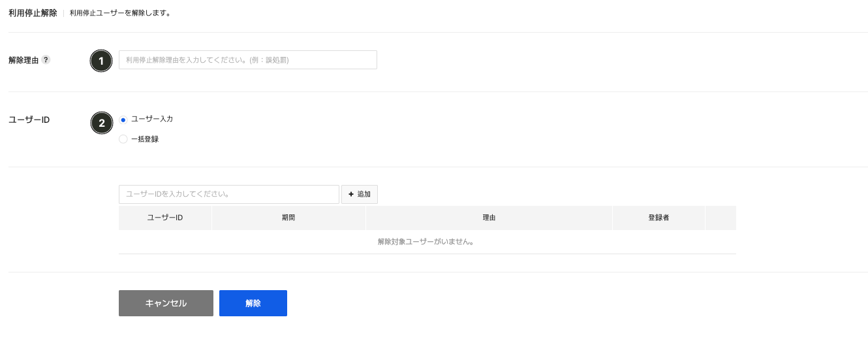This screenshot has height=347, width=868.
Task: Click the 理由 column header
Action: 489,218
